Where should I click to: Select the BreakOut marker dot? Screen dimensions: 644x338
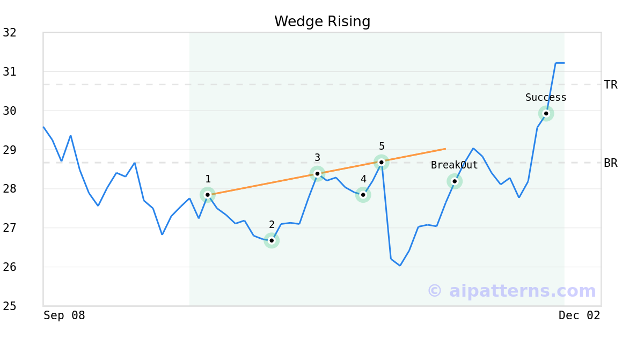pos(455,181)
